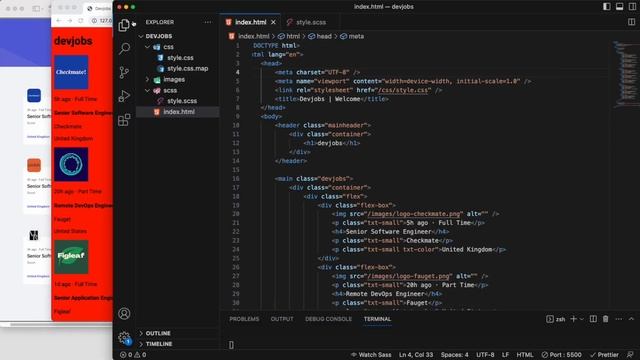Open the Explorer view in activity bar

(x=124, y=25)
